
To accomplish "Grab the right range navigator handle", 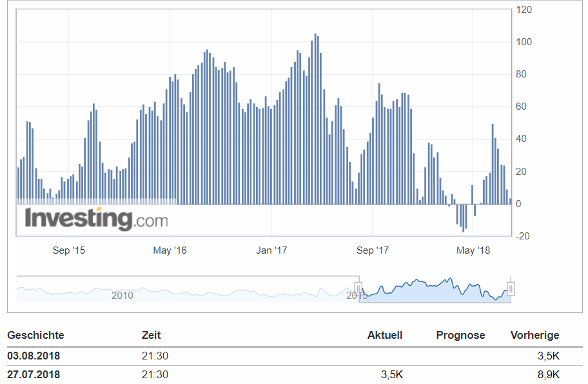I will pos(511,289).
